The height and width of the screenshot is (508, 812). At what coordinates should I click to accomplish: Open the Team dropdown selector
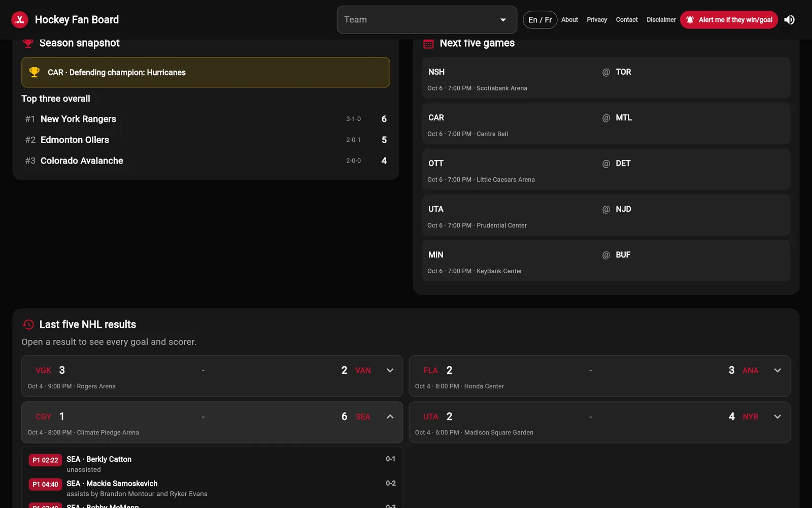tap(427, 20)
